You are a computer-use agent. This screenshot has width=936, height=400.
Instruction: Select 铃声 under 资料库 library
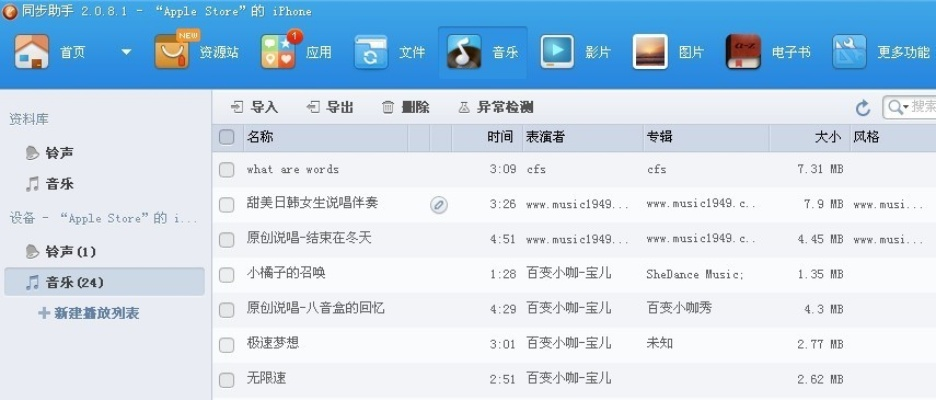pos(50,153)
